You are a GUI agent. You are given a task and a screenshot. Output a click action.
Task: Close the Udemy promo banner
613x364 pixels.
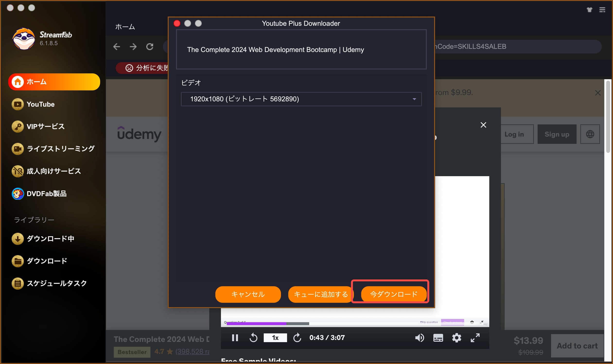click(598, 93)
